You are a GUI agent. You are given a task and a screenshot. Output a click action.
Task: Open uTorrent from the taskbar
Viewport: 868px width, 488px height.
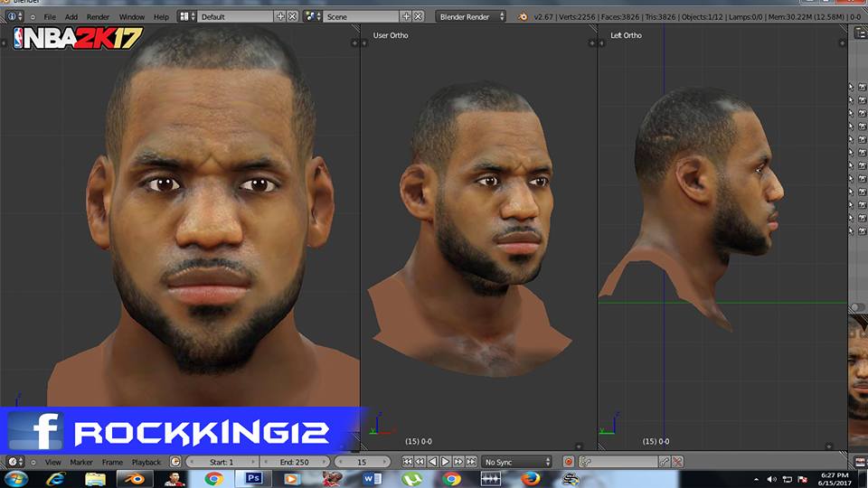(410, 479)
